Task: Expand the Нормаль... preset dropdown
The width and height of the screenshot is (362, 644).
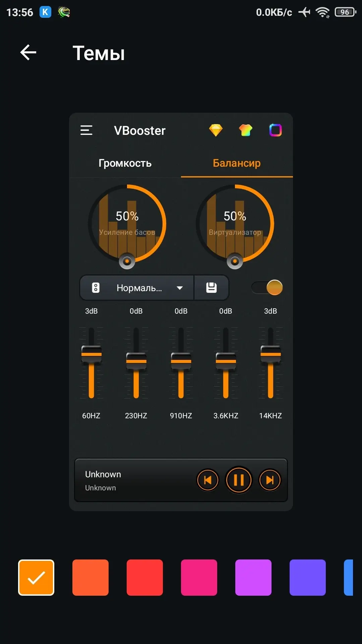Action: (x=180, y=288)
